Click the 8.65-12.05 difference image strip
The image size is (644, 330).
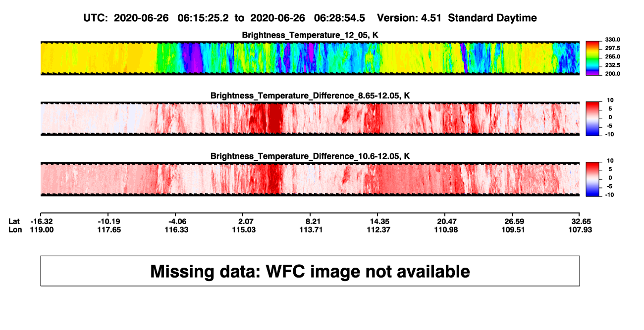(310, 118)
